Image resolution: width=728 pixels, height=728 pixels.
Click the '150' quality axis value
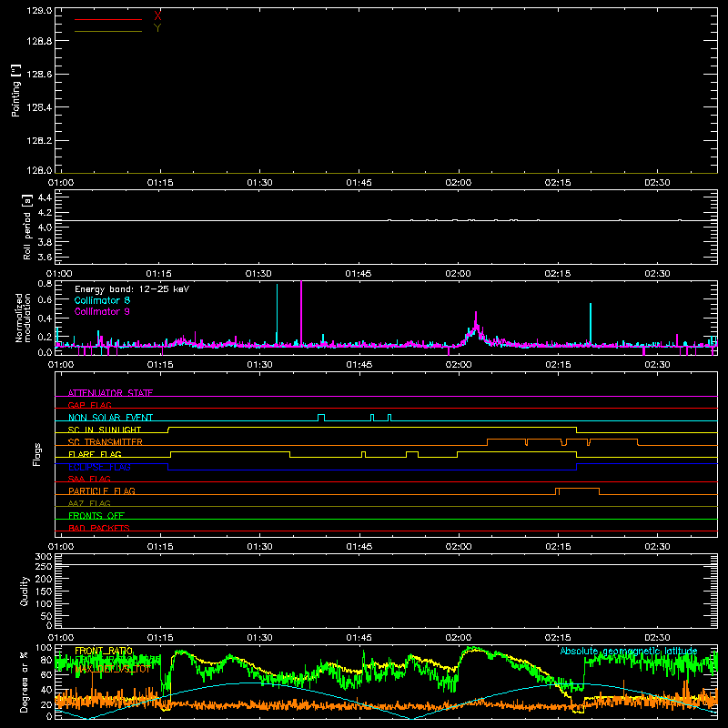click(x=43, y=591)
